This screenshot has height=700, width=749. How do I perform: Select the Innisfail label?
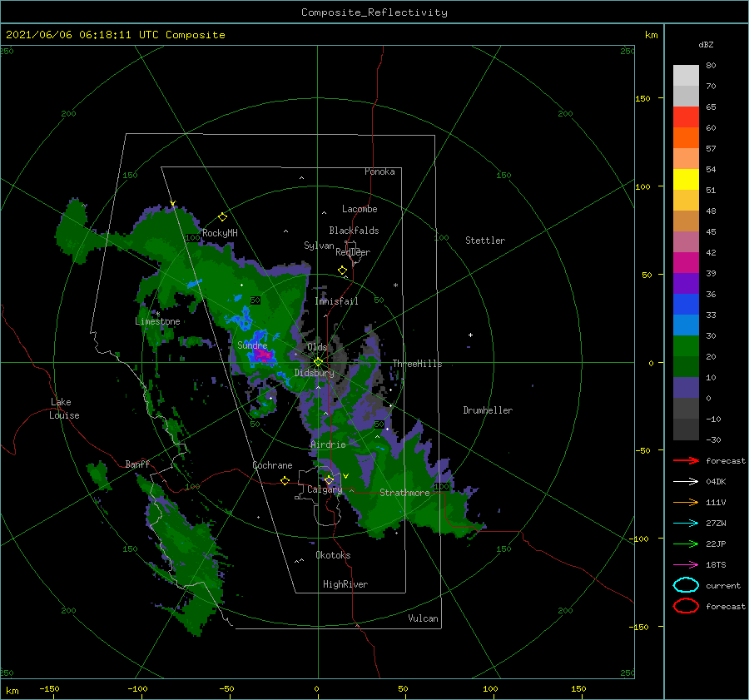pyautogui.click(x=336, y=301)
